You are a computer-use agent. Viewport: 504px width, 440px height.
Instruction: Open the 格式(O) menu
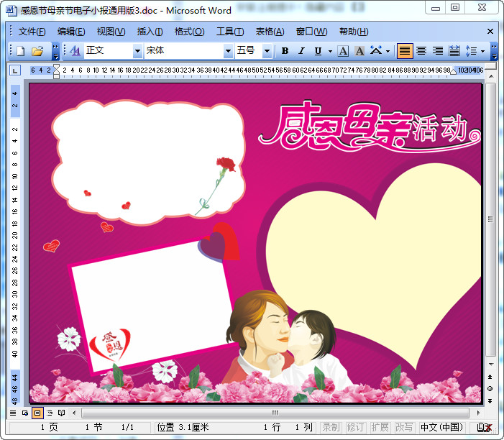tap(189, 32)
